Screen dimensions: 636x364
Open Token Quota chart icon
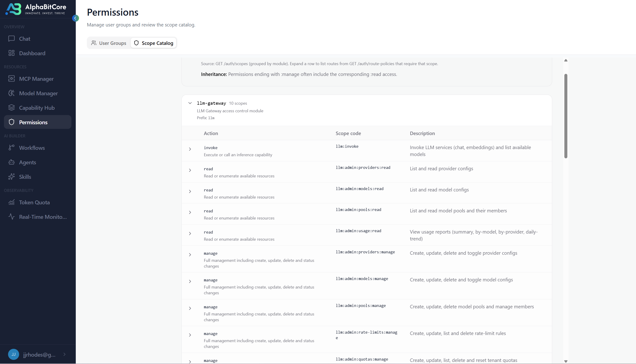click(12, 202)
